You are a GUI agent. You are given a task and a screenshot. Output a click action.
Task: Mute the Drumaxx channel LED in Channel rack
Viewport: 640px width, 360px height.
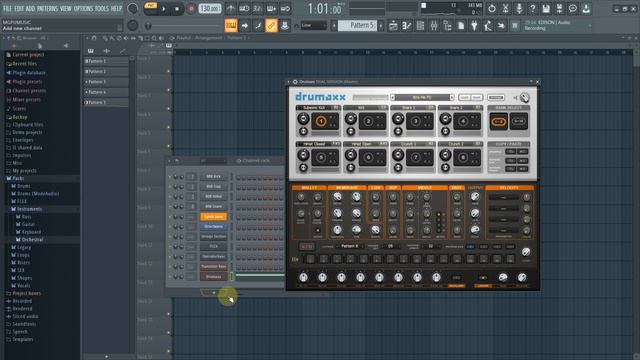[170, 277]
